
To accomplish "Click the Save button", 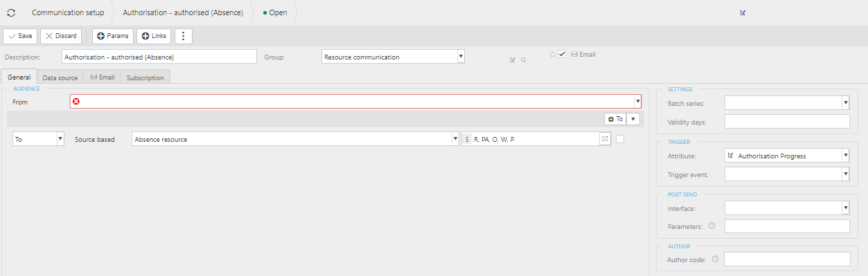I will tap(21, 36).
